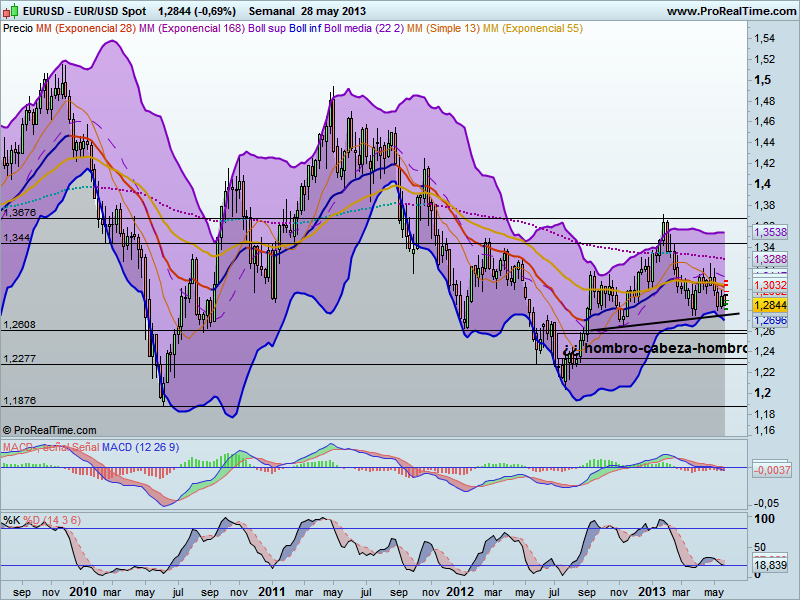Click the hombro-cabeza-hombro annotation text
Image resolution: width=800 pixels, height=600 pixels.
click(663, 347)
